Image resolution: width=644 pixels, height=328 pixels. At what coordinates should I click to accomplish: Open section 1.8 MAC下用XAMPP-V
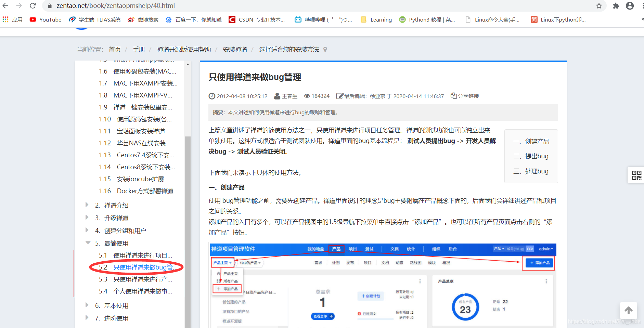(136, 95)
